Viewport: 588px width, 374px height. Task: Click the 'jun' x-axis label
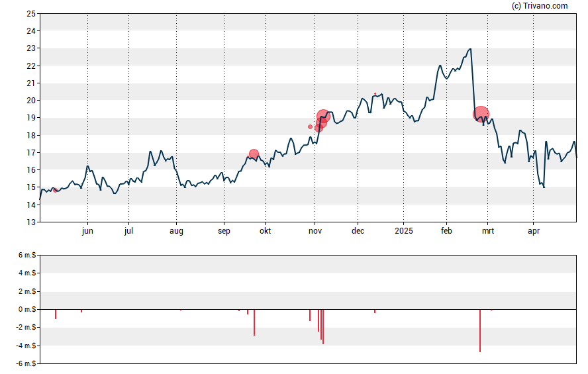click(x=87, y=231)
